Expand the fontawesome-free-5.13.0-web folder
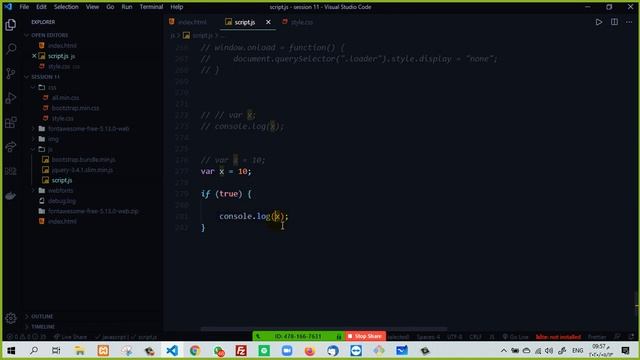Viewport: 640px width, 360px height. (x=89, y=129)
